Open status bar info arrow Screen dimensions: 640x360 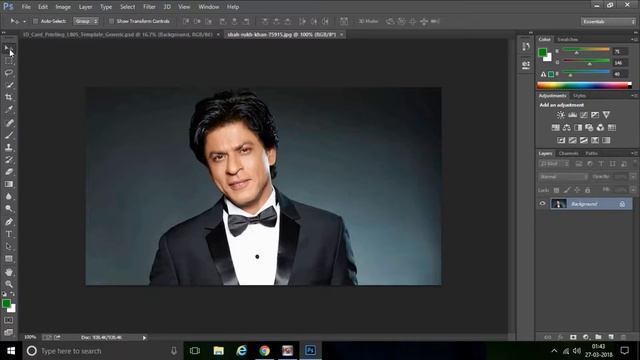pos(144,338)
